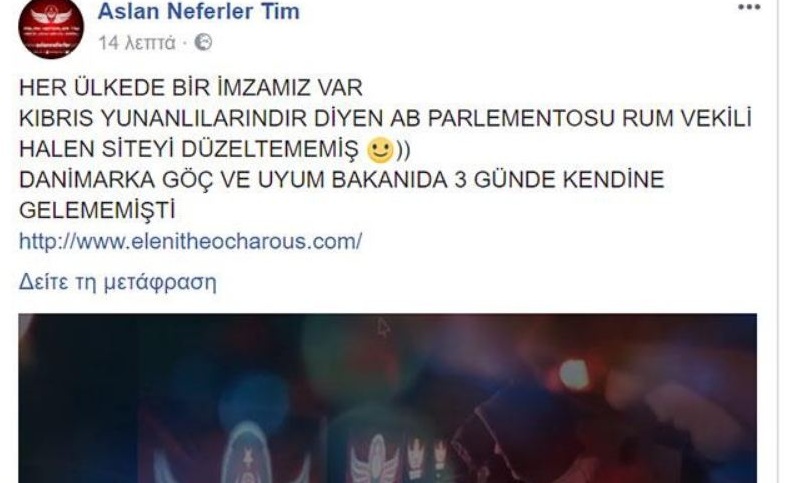This screenshot has height=483, width=788.
Task: Click the bright light glow in the image
Action: point(573,374)
